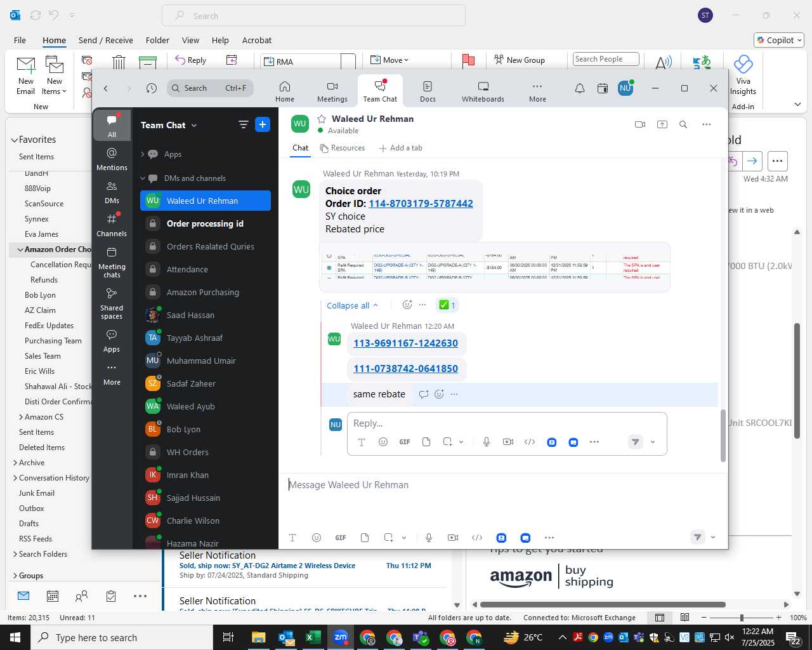Click the Reply input field in thread
The width and height of the screenshot is (812, 650).
tap(507, 423)
